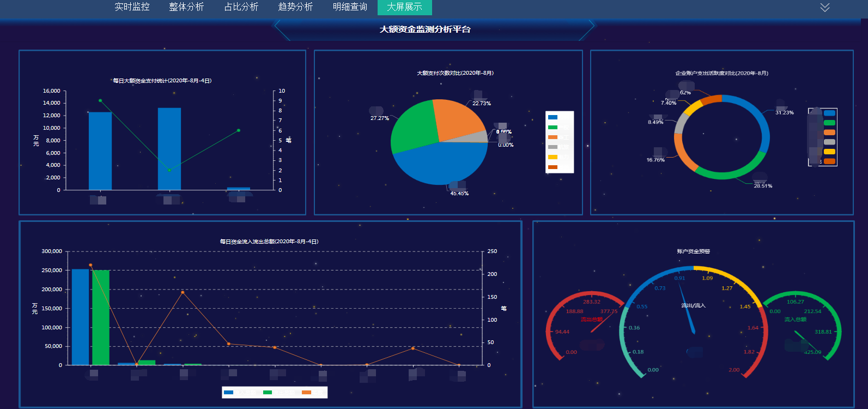Image resolution: width=868 pixels, height=409 pixels.
Task: Click green legend swatch of 大额支付次数对比 pie
Action: [x=553, y=127]
